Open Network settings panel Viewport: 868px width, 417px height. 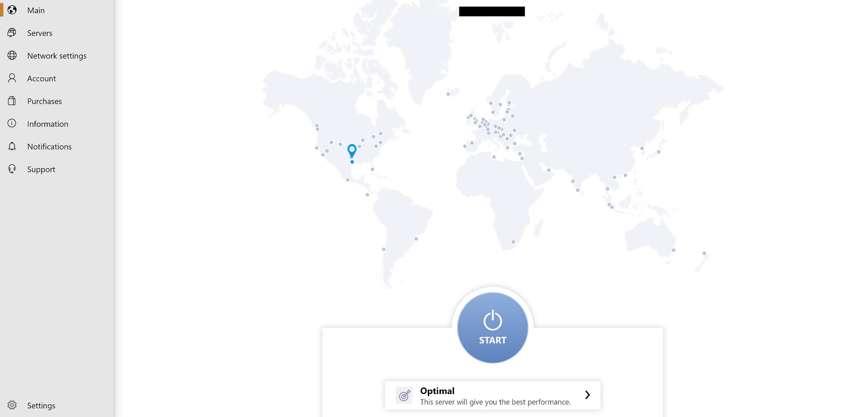click(57, 55)
